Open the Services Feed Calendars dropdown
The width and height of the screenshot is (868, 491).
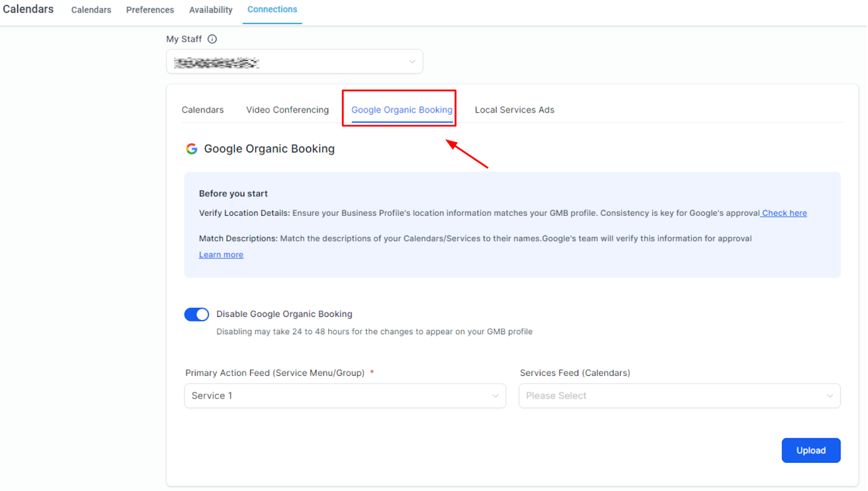point(679,396)
